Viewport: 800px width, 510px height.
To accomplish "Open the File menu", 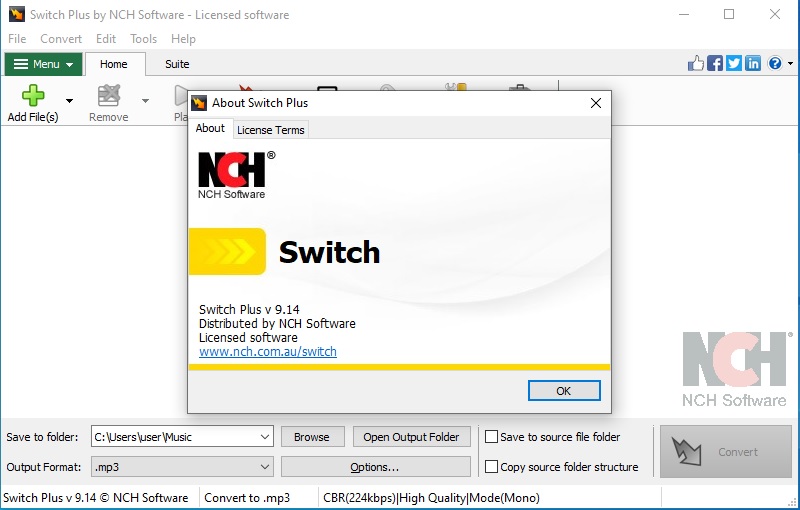I will point(17,39).
